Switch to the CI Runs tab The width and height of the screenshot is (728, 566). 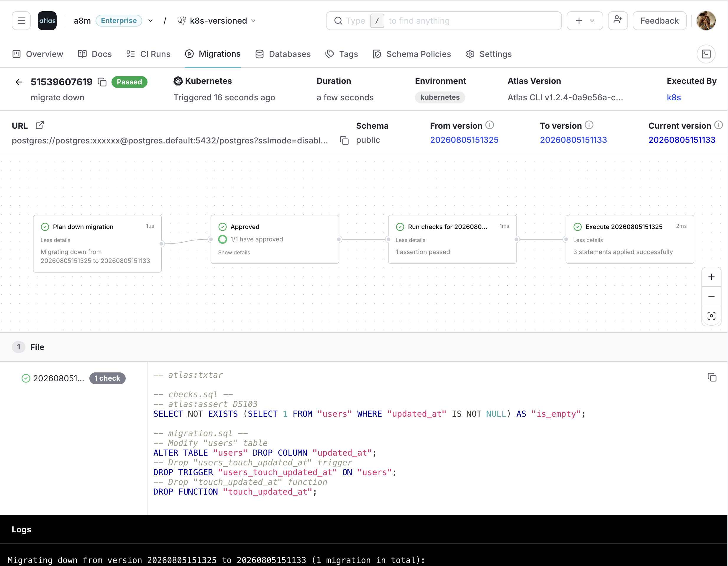click(148, 54)
